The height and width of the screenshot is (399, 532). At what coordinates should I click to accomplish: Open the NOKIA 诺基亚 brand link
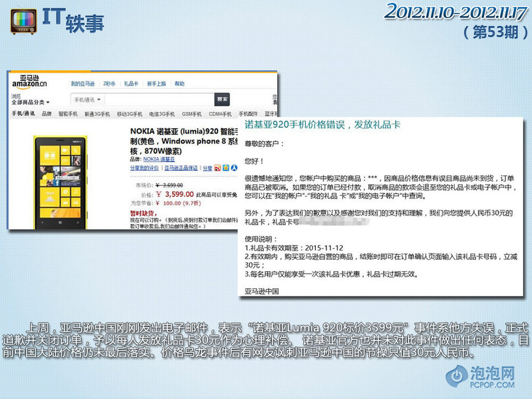click(x=159, y=159)
